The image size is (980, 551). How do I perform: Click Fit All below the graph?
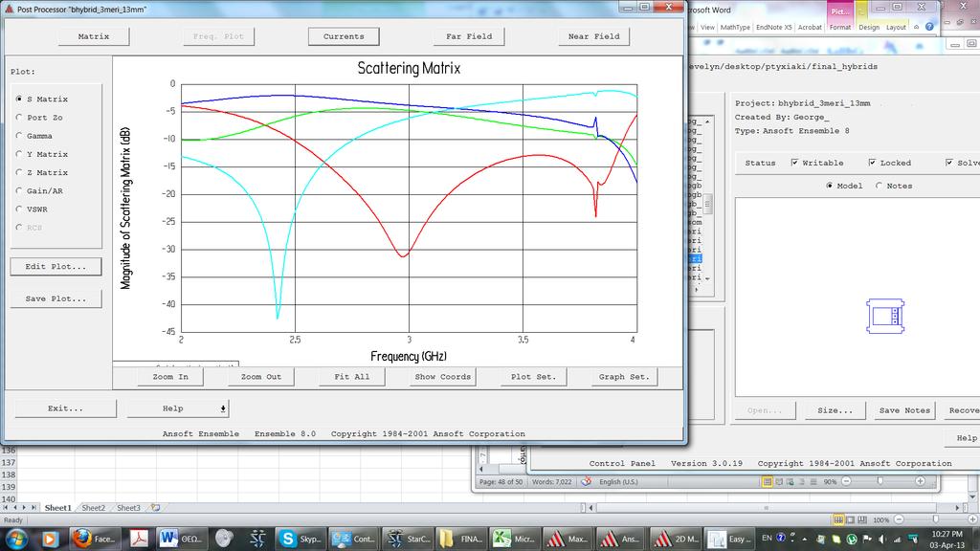[x=352, y=377]
